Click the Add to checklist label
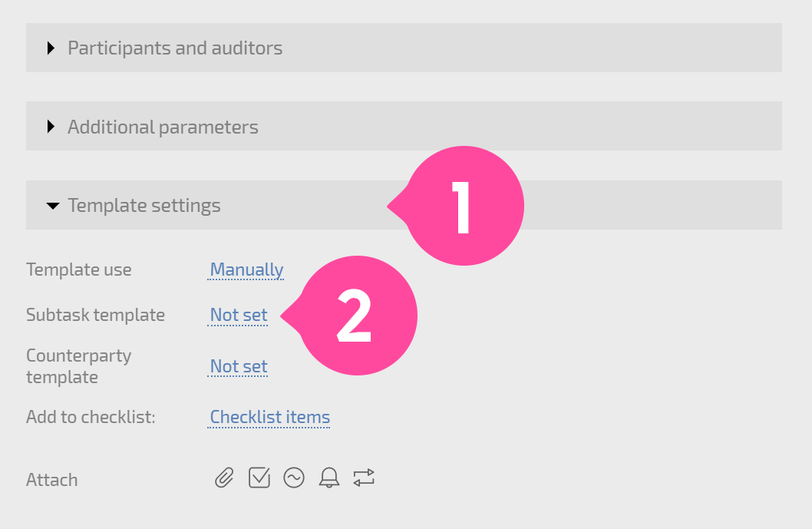 (x=91, y=417)
